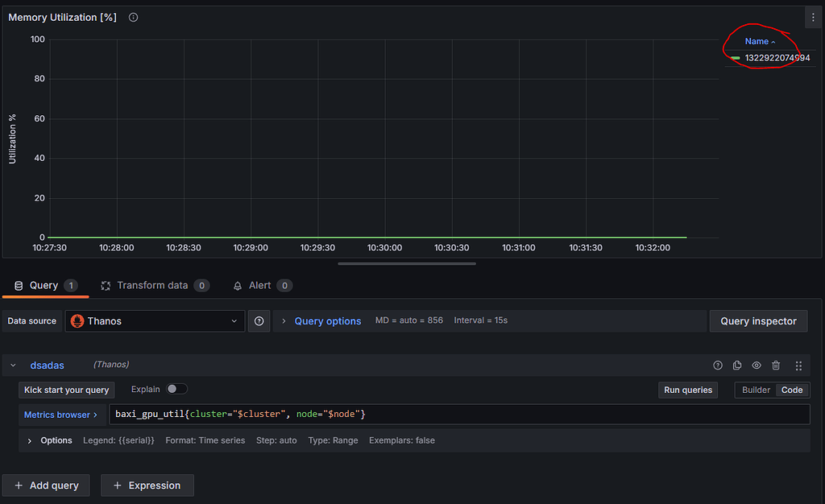The height and width of the screenshot is (504, 825).
Task: Switch the editor to Builder mode
Action: [755, 389]
